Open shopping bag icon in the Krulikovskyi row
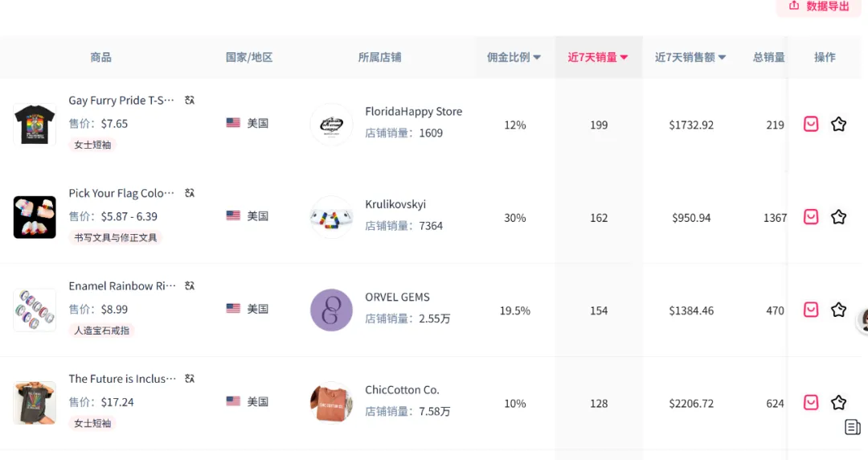Screen dimensions: 868x460 pos(811,216)
